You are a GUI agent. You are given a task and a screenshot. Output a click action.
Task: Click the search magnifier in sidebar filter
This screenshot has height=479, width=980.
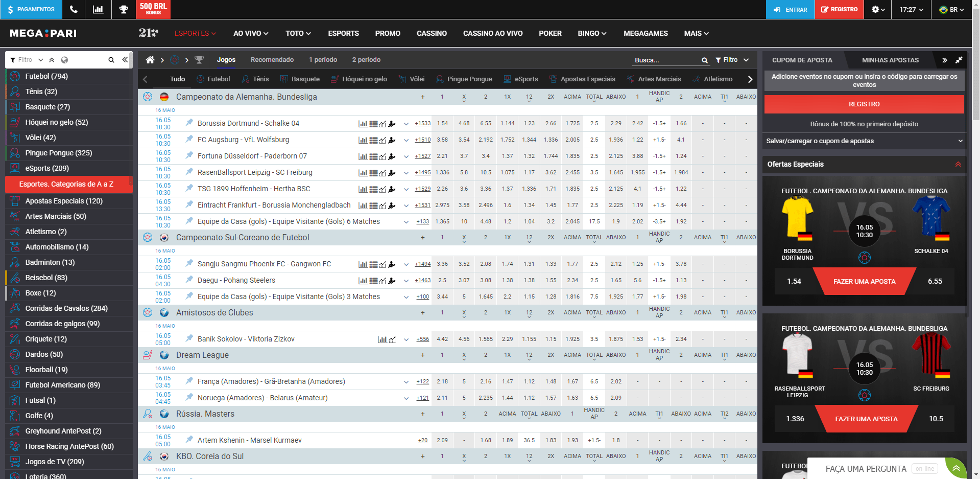pos(111,60)
